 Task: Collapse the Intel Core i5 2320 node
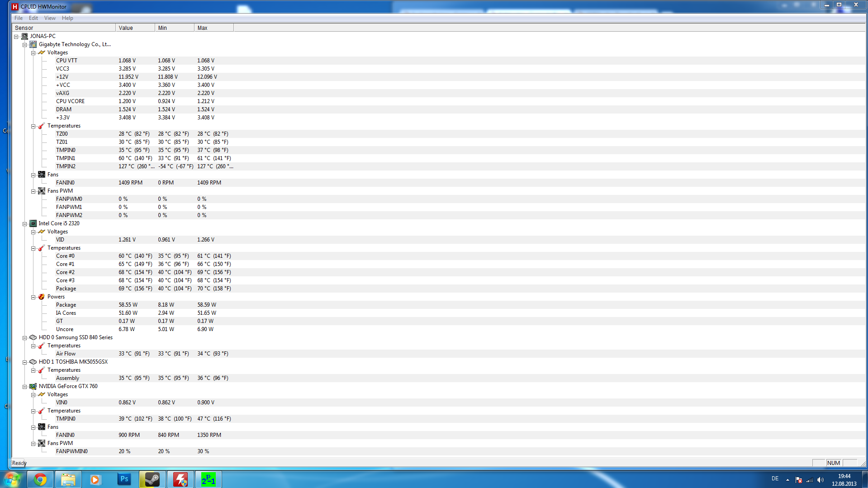click(x=25, y=224)
